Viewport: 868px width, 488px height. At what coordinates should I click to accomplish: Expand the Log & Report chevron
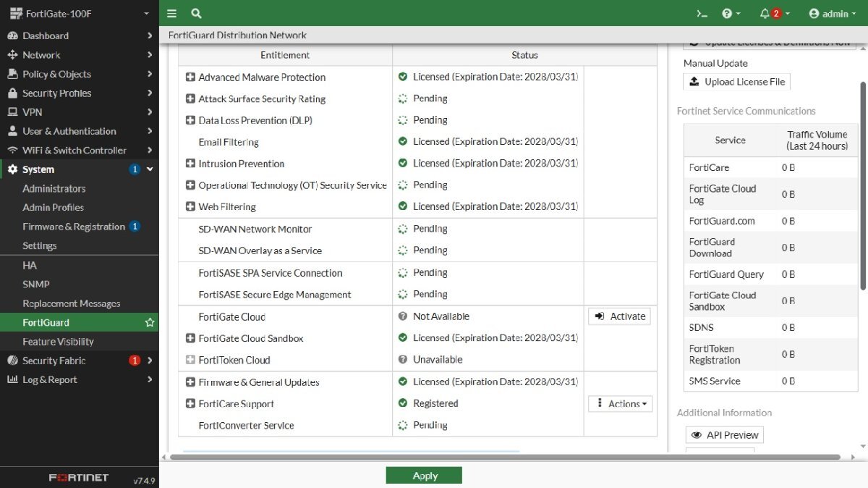[x=150, y=379]
